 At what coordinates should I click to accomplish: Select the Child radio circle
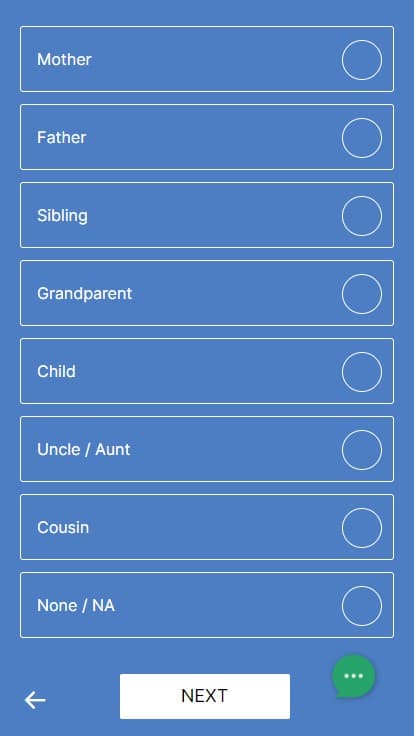361,371
